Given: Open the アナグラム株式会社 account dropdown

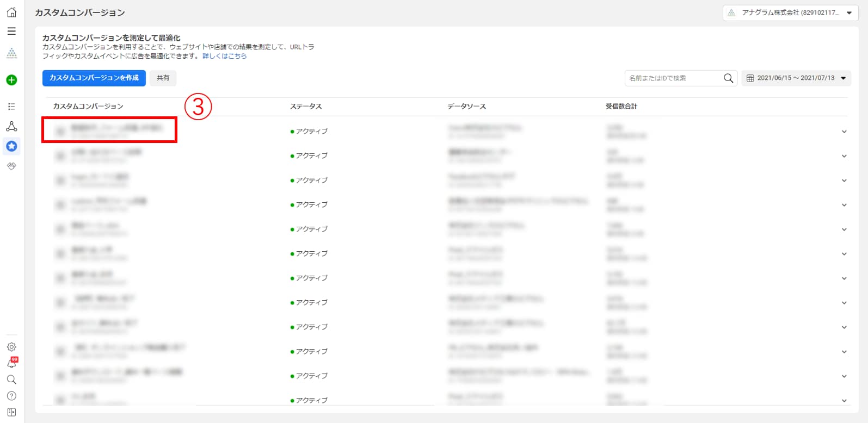Looking at the screenshot, I should [790, 13].
